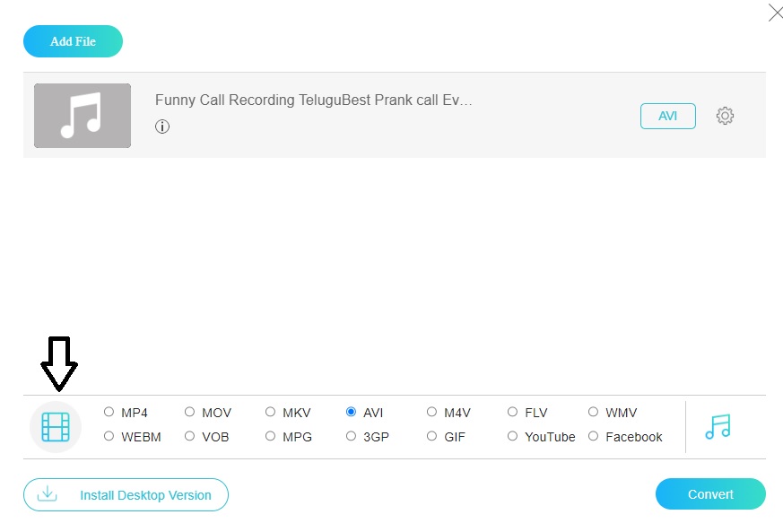Select the 3GP format option

(352, 437)
